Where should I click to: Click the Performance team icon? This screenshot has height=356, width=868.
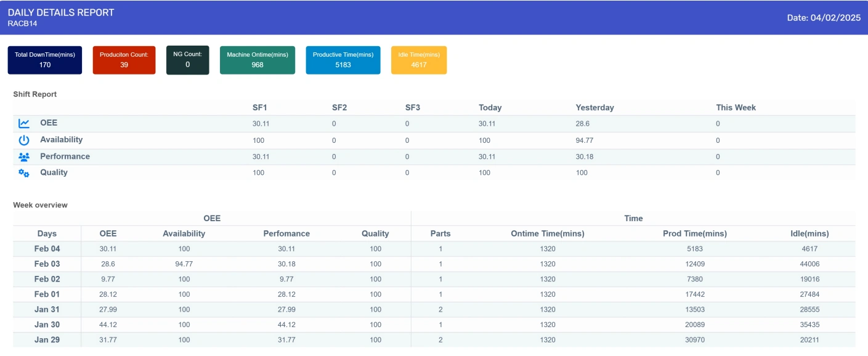tap(23, 156)
